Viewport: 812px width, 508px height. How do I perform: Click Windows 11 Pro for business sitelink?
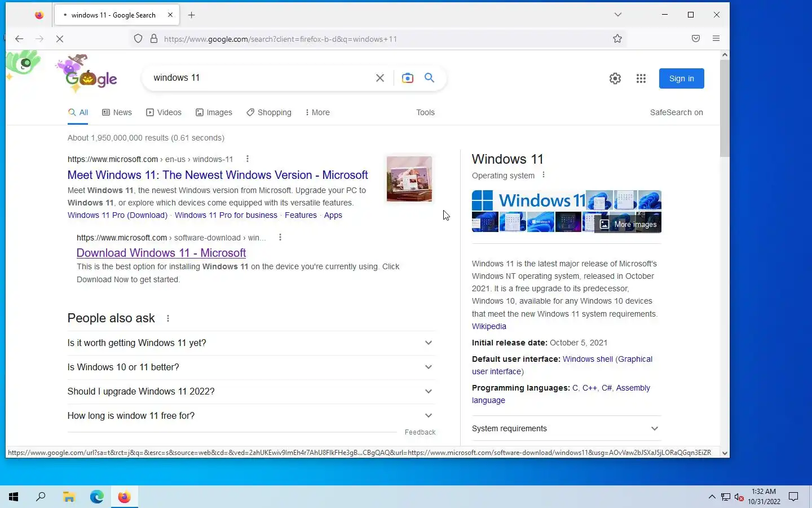(x=226, y=215)
